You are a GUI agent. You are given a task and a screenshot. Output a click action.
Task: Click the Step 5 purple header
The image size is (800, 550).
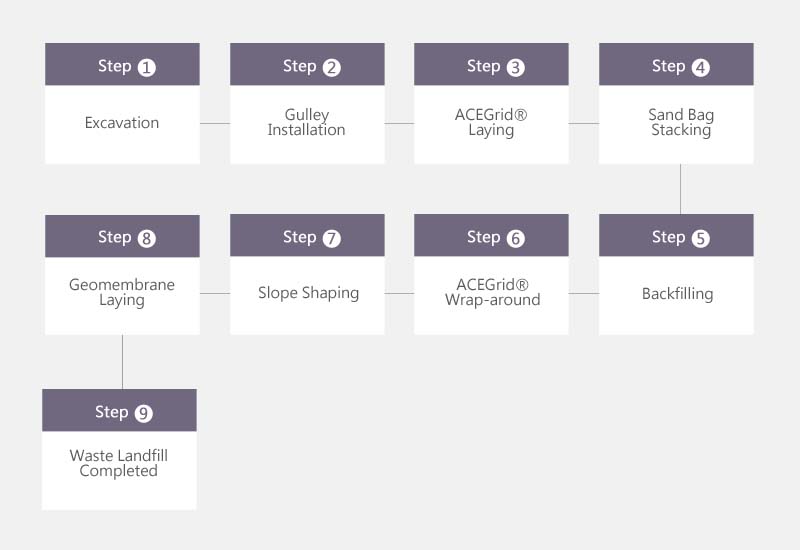pos(676,235)
